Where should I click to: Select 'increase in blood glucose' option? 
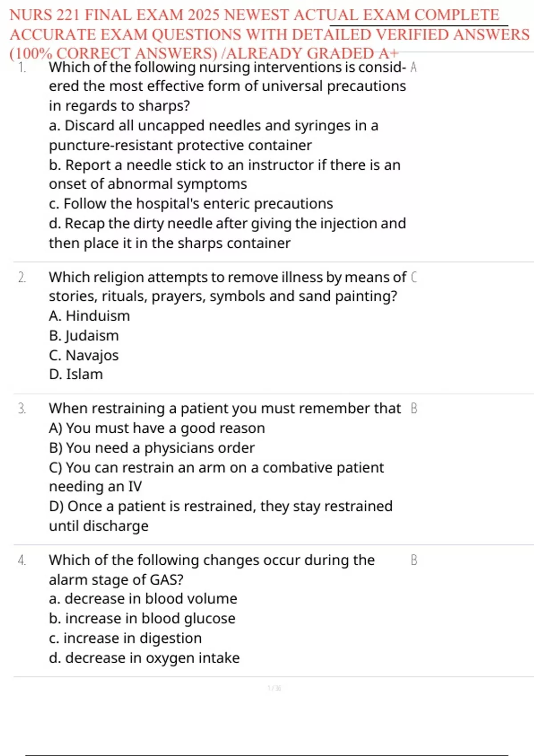click(142, 618)
